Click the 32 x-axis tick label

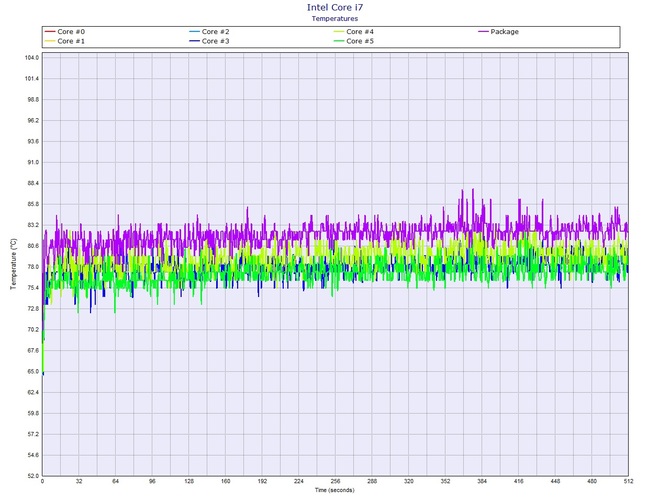(79, 481)
